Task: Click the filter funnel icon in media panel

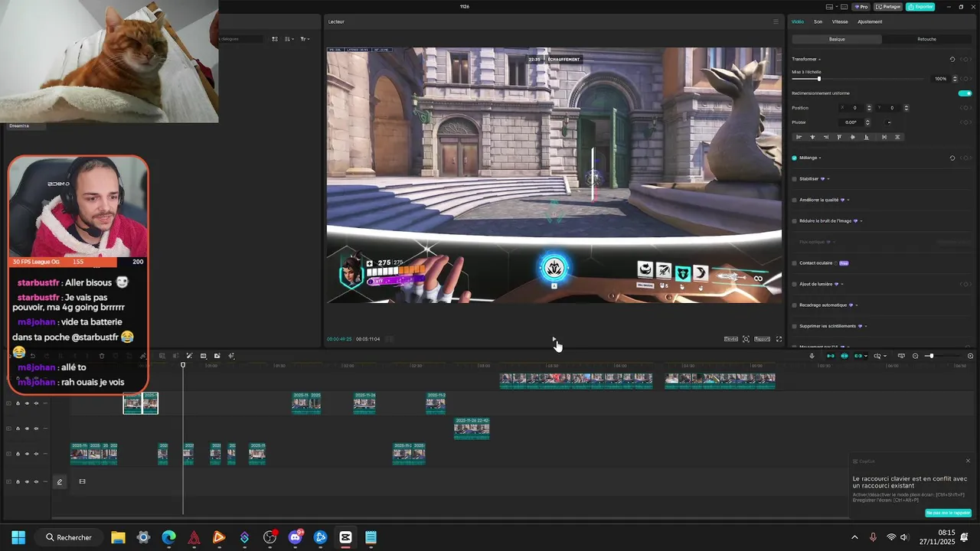Action: click(304, 39)
